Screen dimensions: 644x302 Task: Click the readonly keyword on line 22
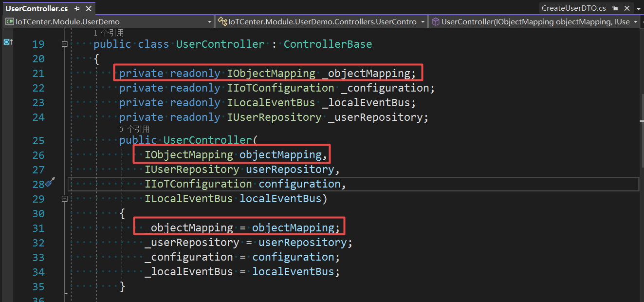195,88
